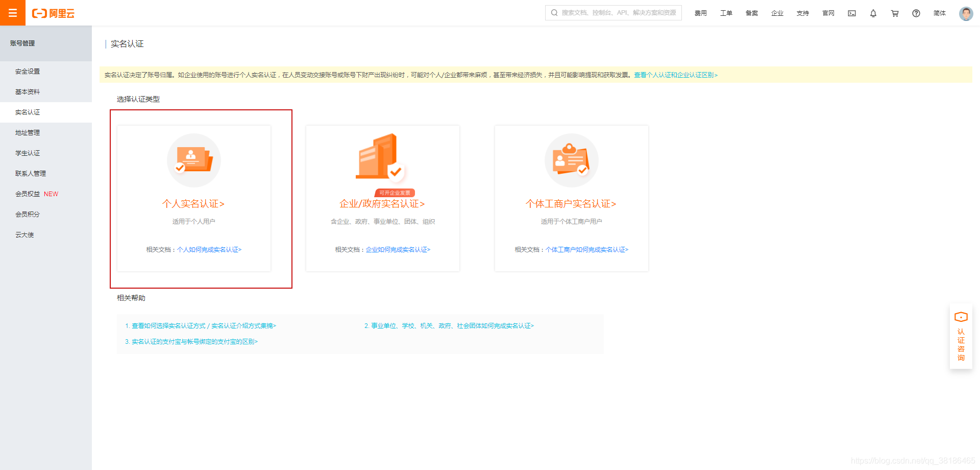The height and width of the screenshot is (470, 980).
Task: Open the notifications bell
Action: pyautogui.click(x=873, y=13)
